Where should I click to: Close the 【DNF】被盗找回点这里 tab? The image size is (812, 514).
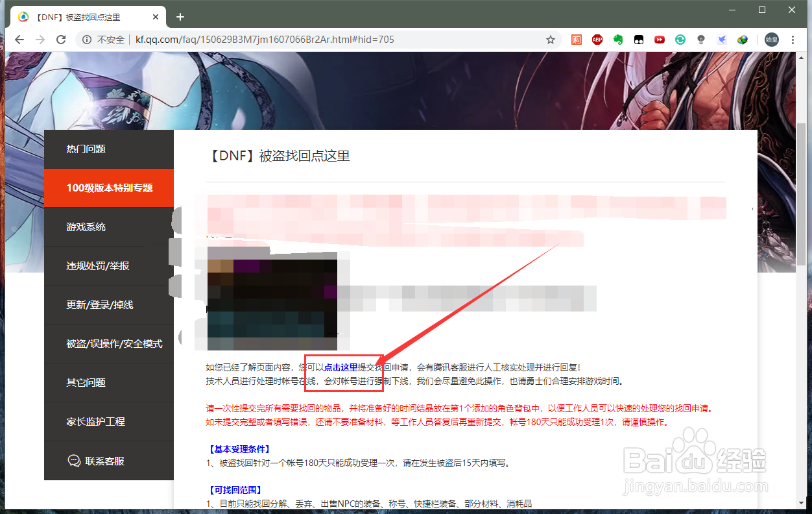[155, 17]
